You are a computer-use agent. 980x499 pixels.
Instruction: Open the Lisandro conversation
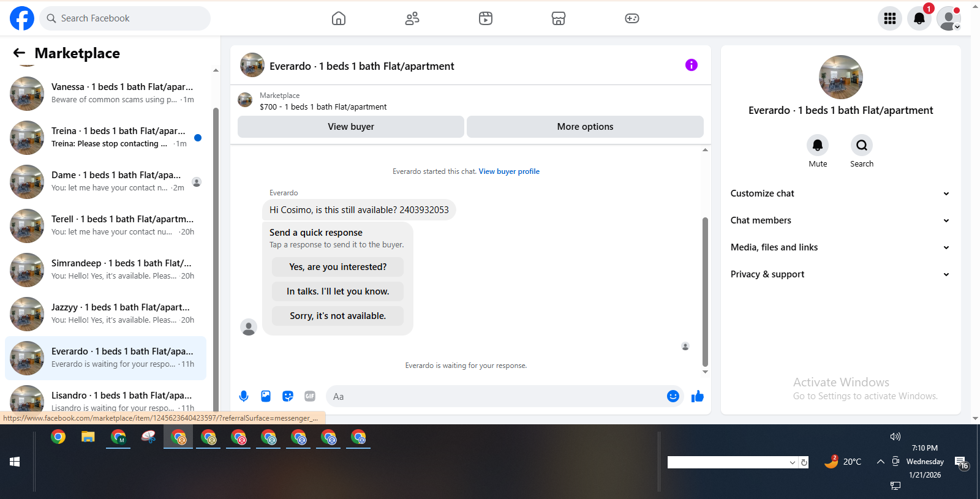105,398
